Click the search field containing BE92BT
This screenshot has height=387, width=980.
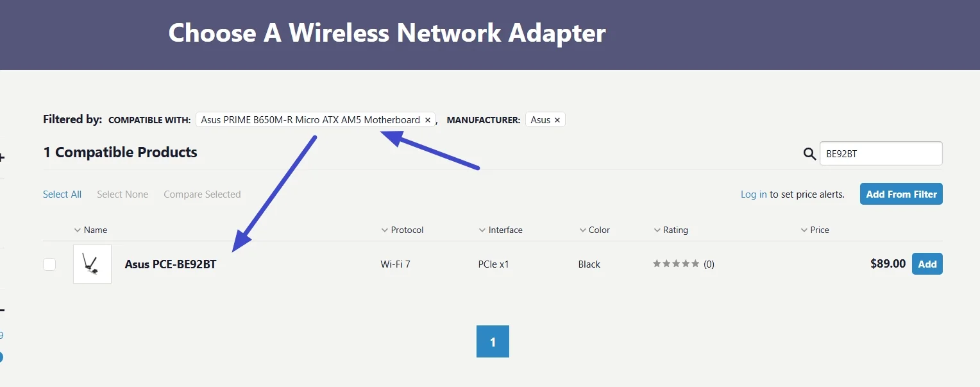pyautogui.click(x=881, y=154)
